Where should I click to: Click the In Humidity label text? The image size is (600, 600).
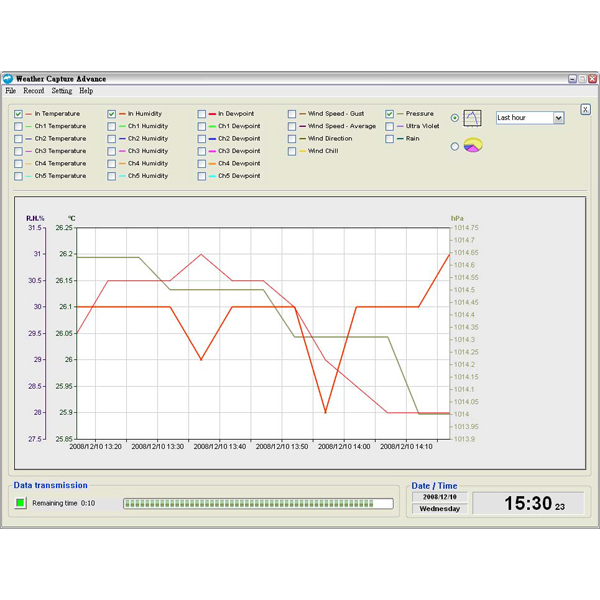click(145, 114)
